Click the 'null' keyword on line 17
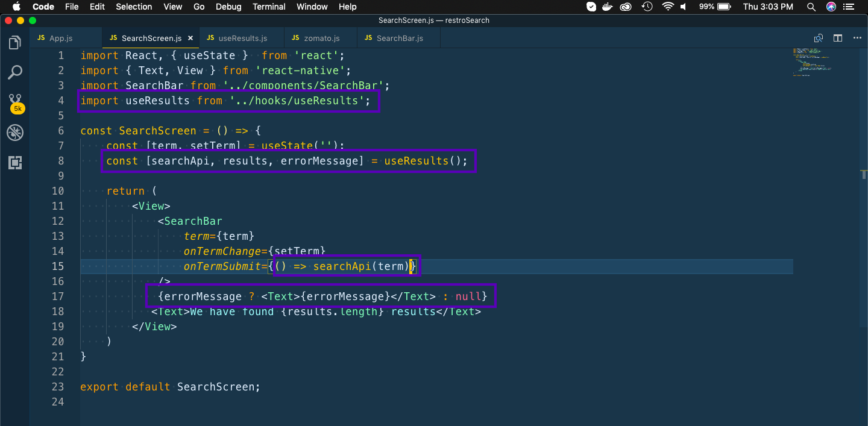 (468, 296)
